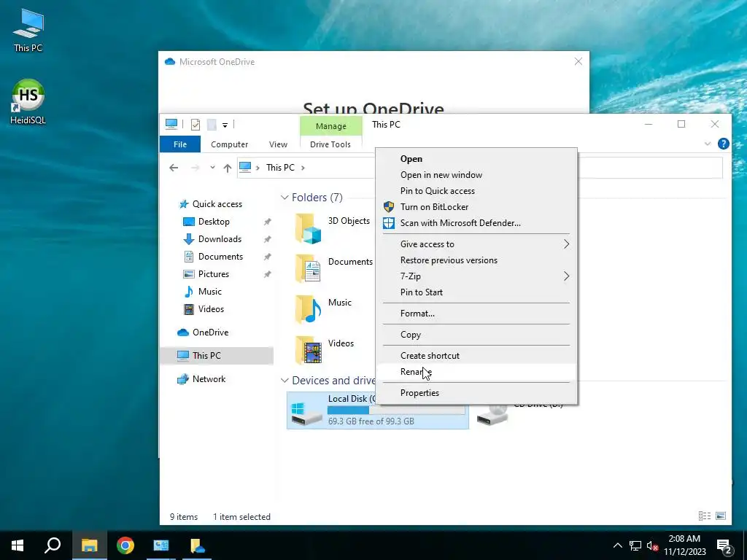Screen dimensions: 747x560
Task: Open Pictures in the navigation pane
Action: (214, 274)
